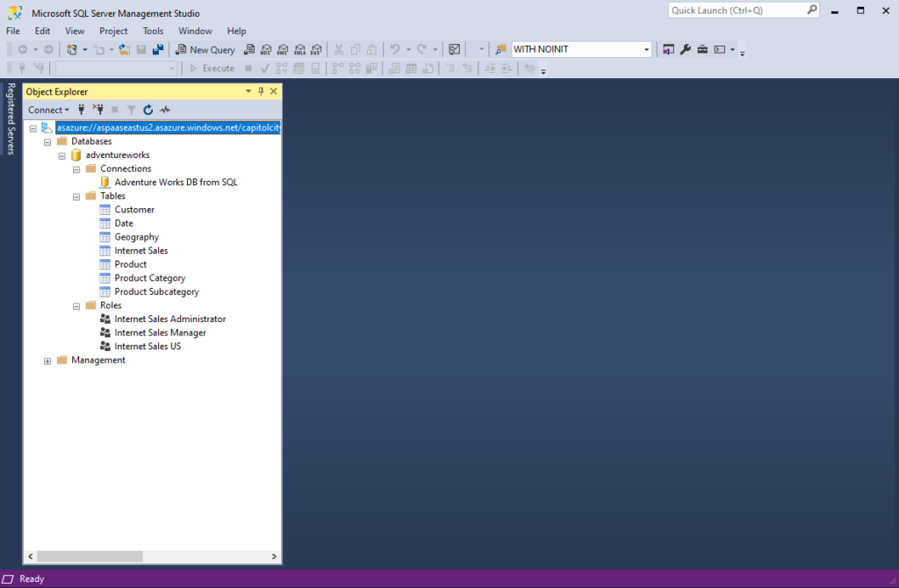899x588 pixels.
Task: Open the Connect menu in Object Explorer
Action: pos(48,109)
